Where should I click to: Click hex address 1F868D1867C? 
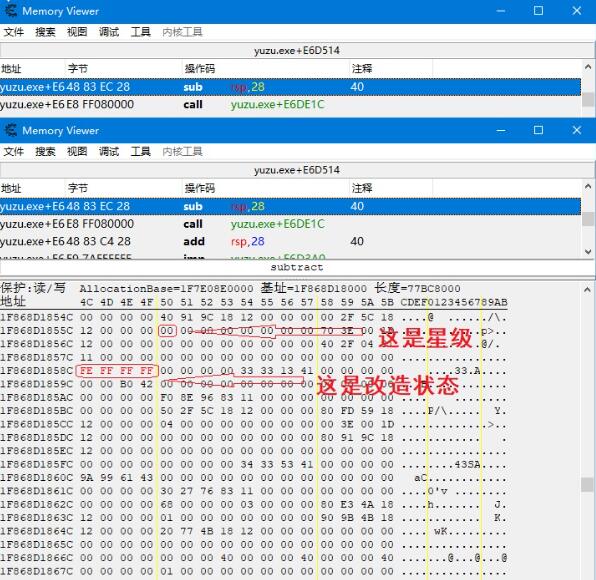(x=36, y=571)
